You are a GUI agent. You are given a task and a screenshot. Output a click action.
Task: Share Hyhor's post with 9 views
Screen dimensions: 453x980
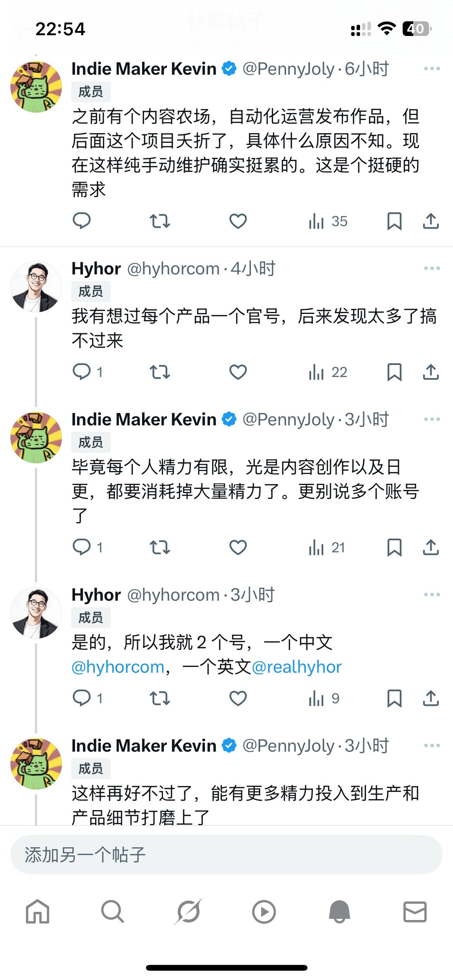431,698
